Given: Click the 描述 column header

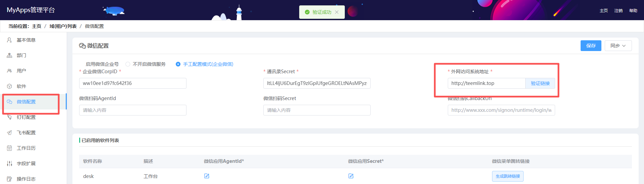Looking at the screenshot, I should click(148, 161).
